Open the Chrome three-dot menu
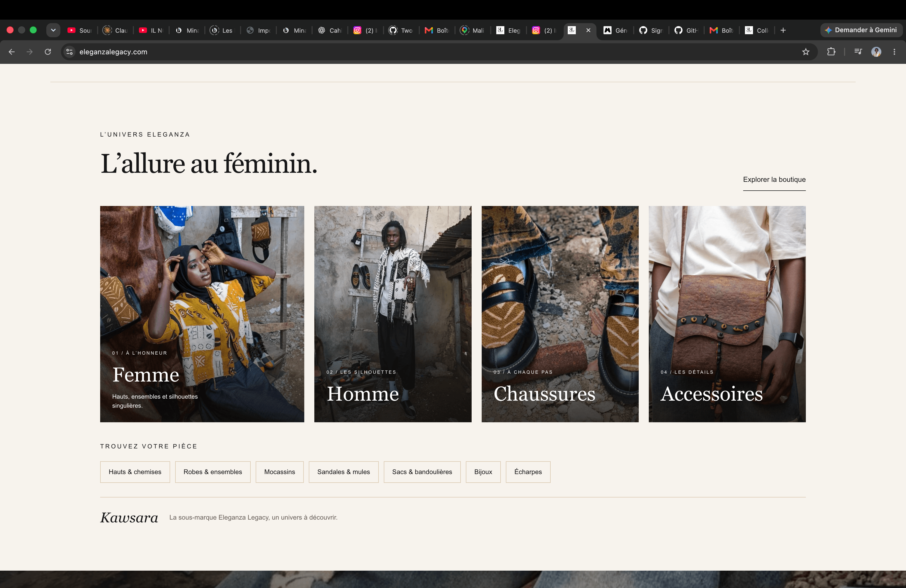 click(894, 52)
